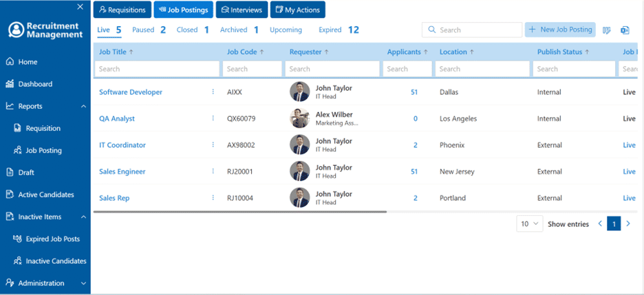Open the Sales Rep job posting
This screenshot has width=644, height=295.
114,198
